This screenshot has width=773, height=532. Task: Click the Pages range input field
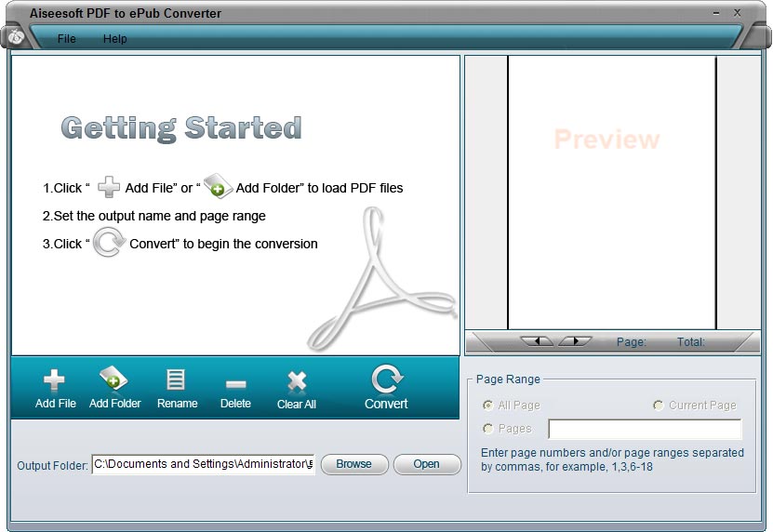coord(645,429)
